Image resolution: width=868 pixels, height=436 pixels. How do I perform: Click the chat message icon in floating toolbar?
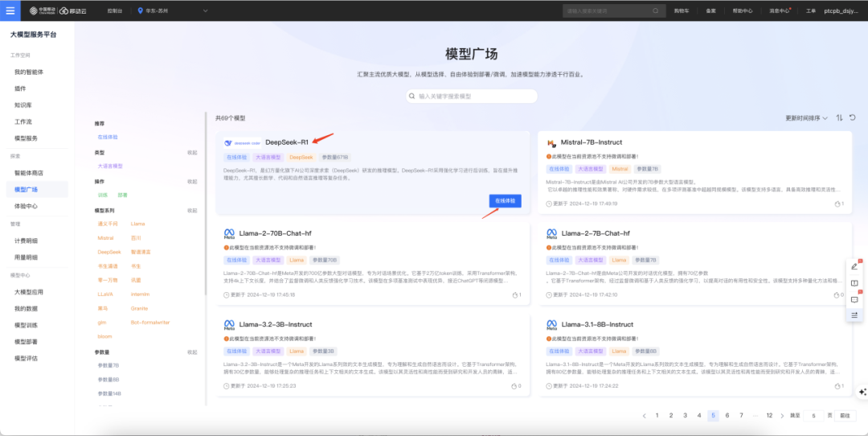point(854,299)
